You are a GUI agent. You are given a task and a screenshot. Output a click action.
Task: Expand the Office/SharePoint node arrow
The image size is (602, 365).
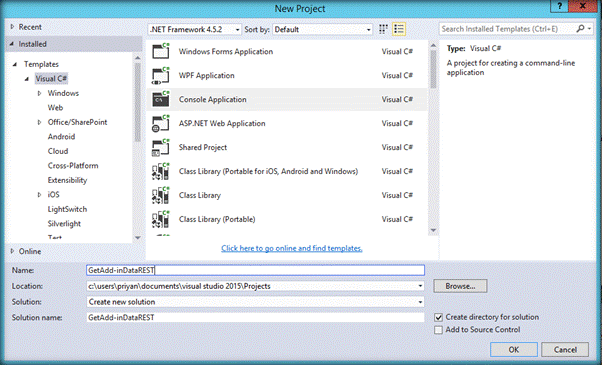39,122
